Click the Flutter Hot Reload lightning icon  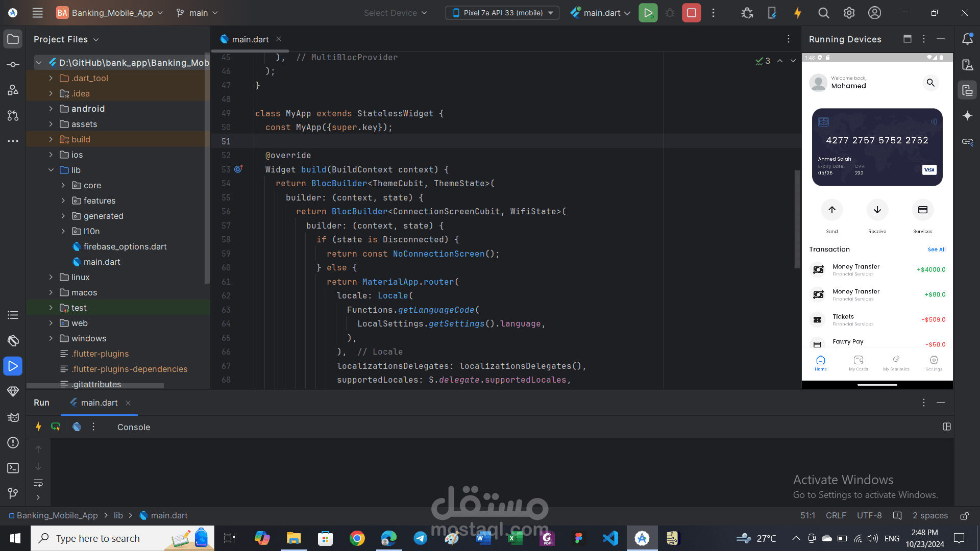coord(797,13)
